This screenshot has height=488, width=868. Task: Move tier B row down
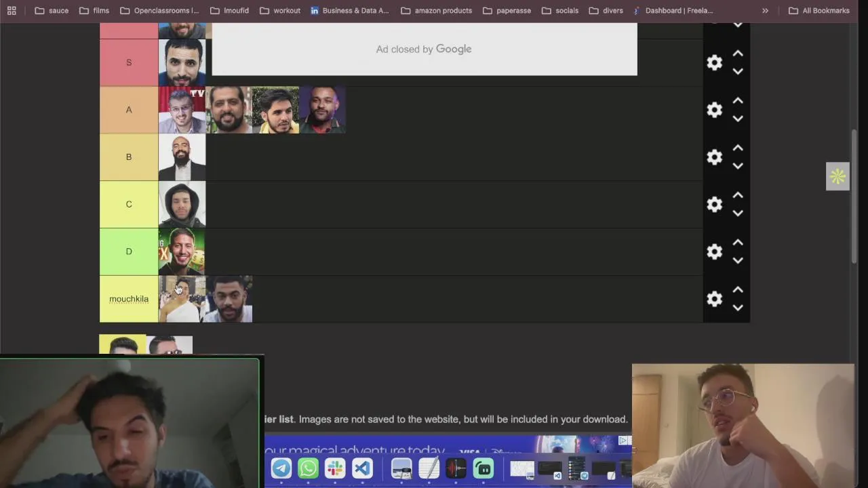point(738,166)
